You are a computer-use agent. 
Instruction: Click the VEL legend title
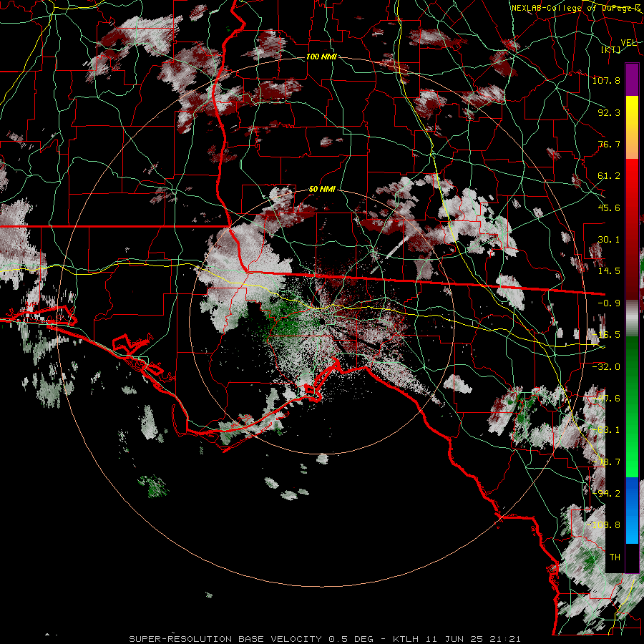(628, 43)
